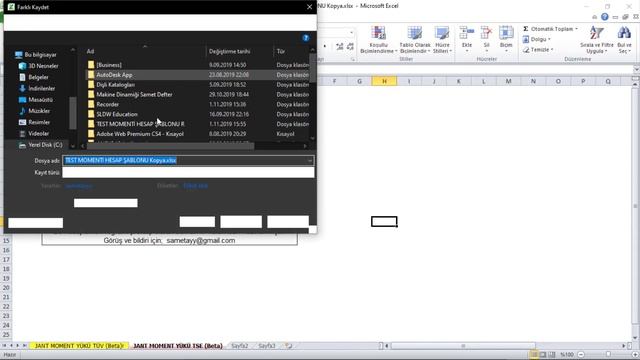Open Temizle dropdown arrow
The image size is (640, 360).
(552, 49)
